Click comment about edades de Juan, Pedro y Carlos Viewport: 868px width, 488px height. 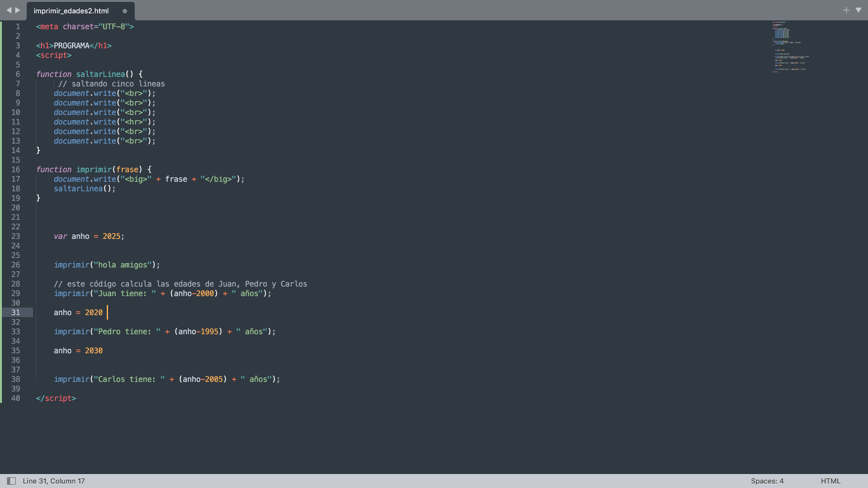tap(180, 284)
